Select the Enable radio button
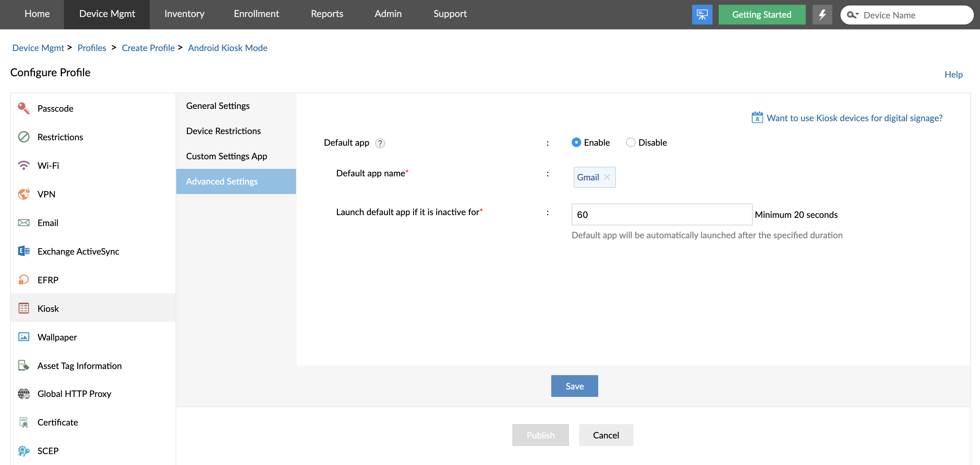 [x=576, y=142]
